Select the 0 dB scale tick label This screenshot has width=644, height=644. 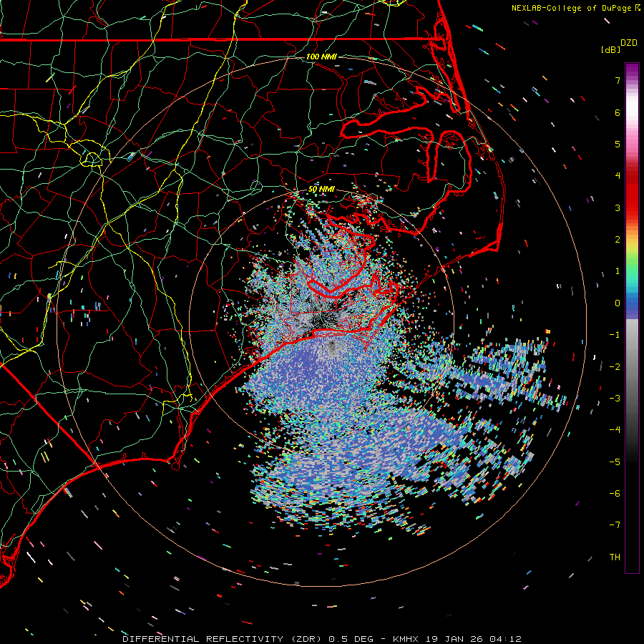(x=618, y=303)
